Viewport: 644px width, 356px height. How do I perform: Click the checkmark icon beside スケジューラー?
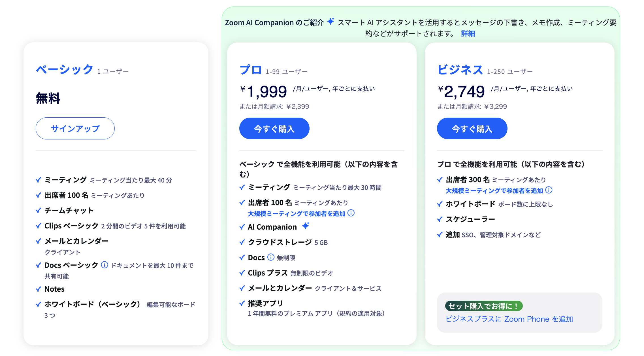(440, 219)
